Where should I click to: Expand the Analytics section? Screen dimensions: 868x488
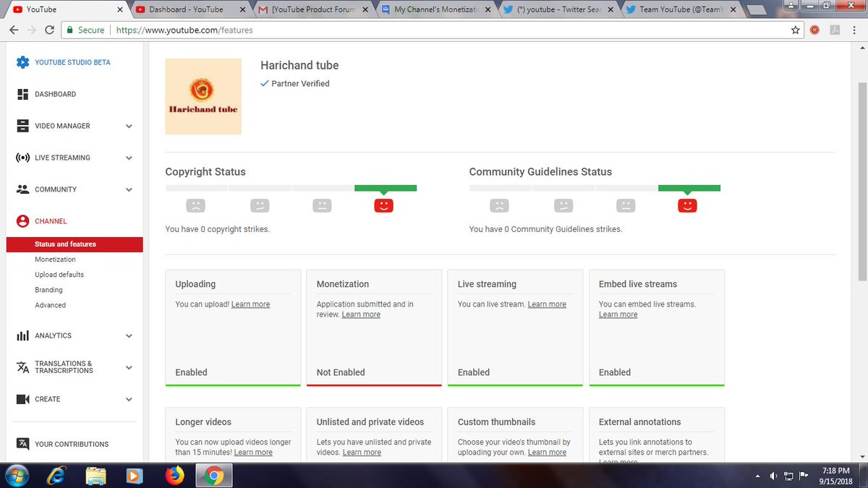(129, 335)
